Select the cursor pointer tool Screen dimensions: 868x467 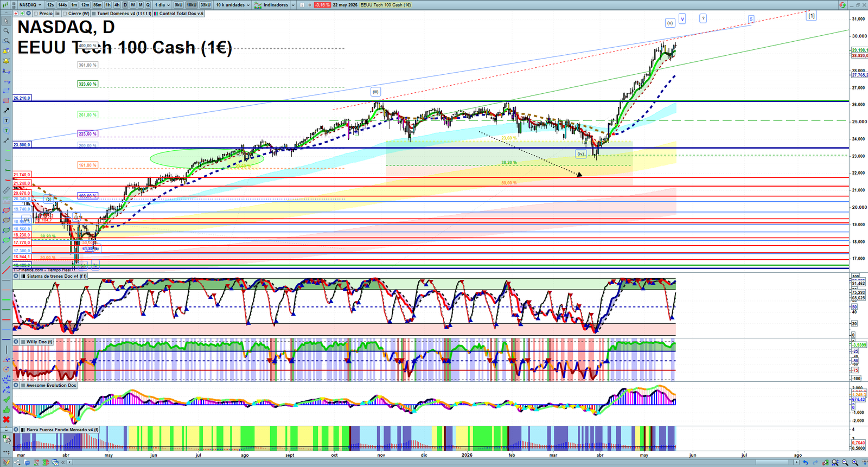(x=6, y=21)
